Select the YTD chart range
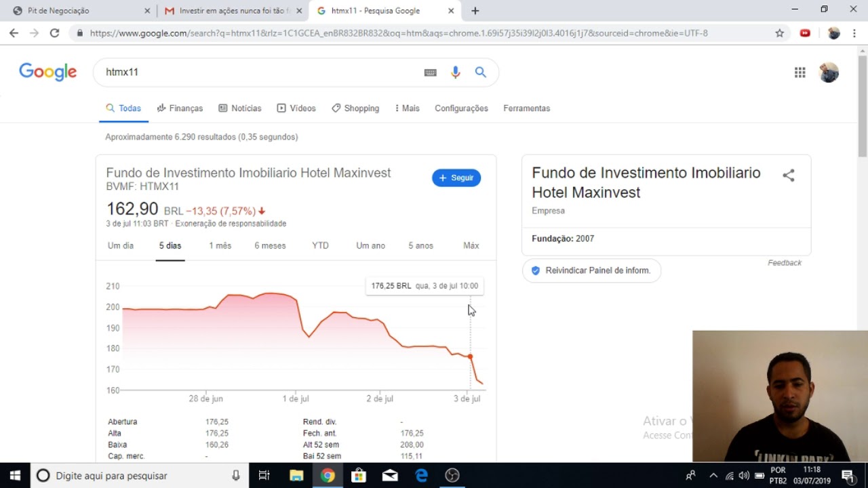Viewport: 868px width, 488px height. point(320,245)
